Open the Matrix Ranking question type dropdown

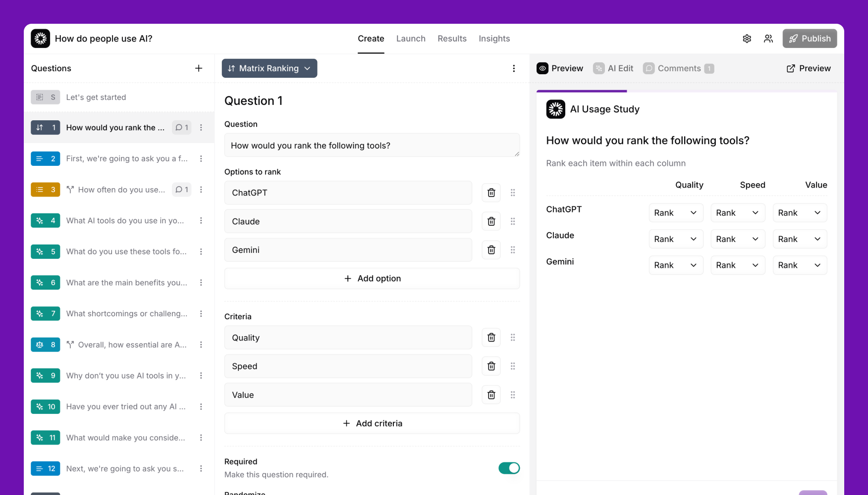point(269,68)
